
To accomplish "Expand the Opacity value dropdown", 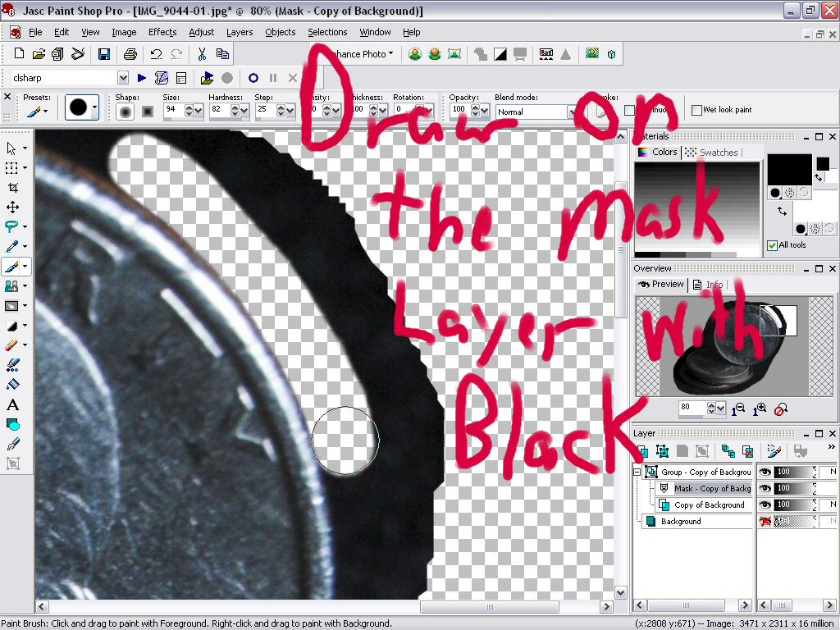I will coord(484,111).
